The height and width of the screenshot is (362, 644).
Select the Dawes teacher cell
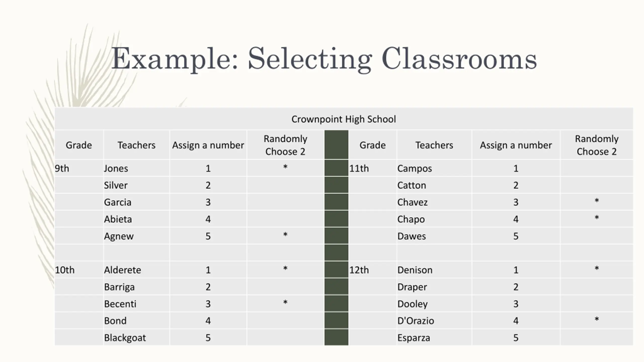tap(412, 236)
